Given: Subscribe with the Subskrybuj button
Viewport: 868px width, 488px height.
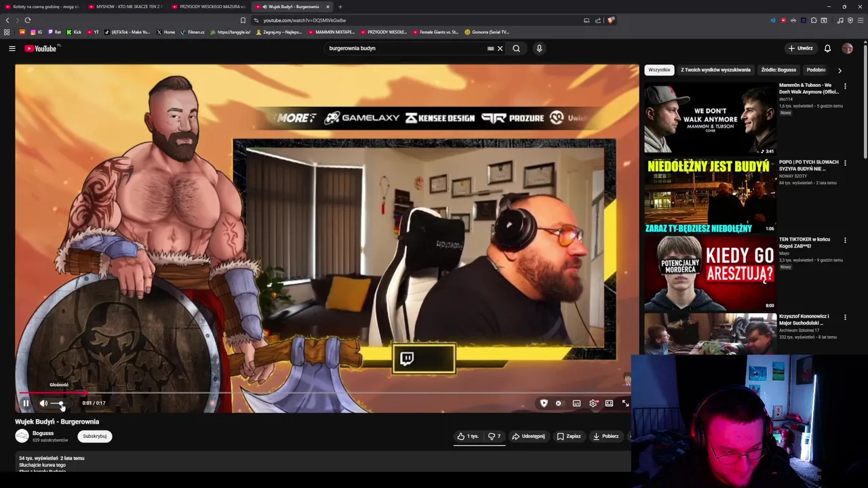Looking at the screenshot, I should coord(94,436).
